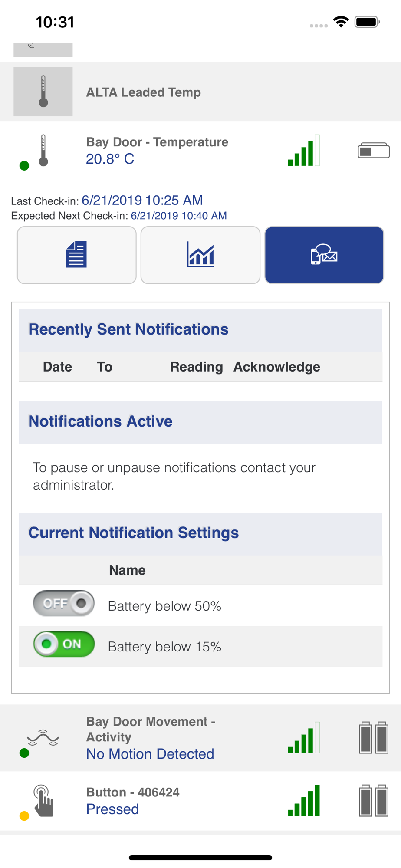This screenshot has width=401, height=868.
Task: Open the Bay Door Movement - Activity sensor
Action: click(x=200, y=738)
